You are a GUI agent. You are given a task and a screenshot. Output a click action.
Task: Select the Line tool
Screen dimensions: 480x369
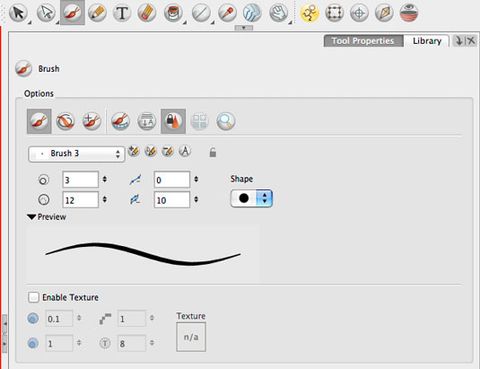tap(201, 13)
